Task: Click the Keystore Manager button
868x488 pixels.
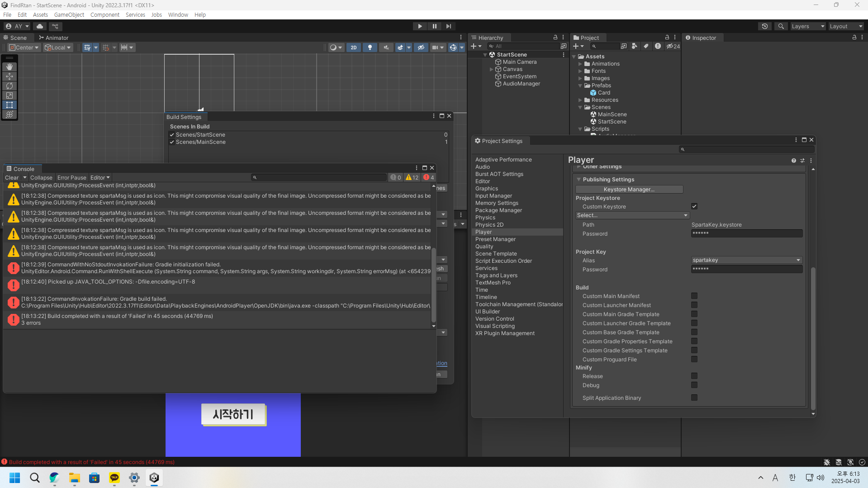Action: coord(629,189)
